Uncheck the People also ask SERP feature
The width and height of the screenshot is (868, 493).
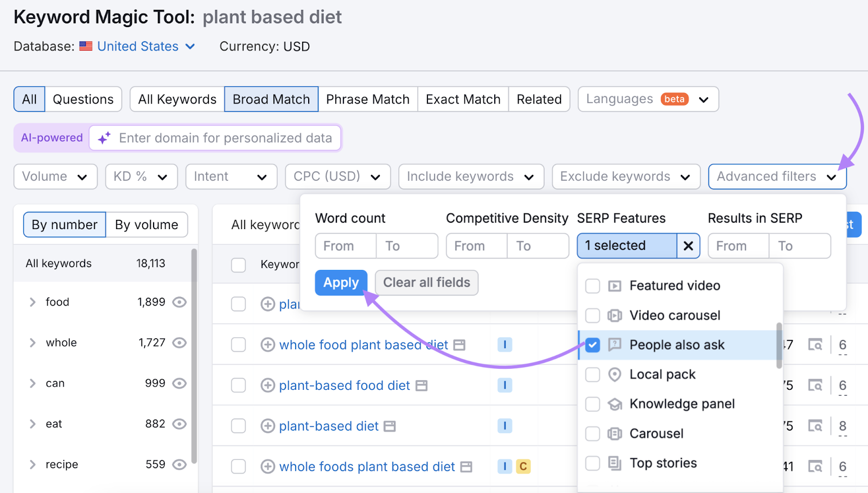pyautogui.click(x=592, y=344)
